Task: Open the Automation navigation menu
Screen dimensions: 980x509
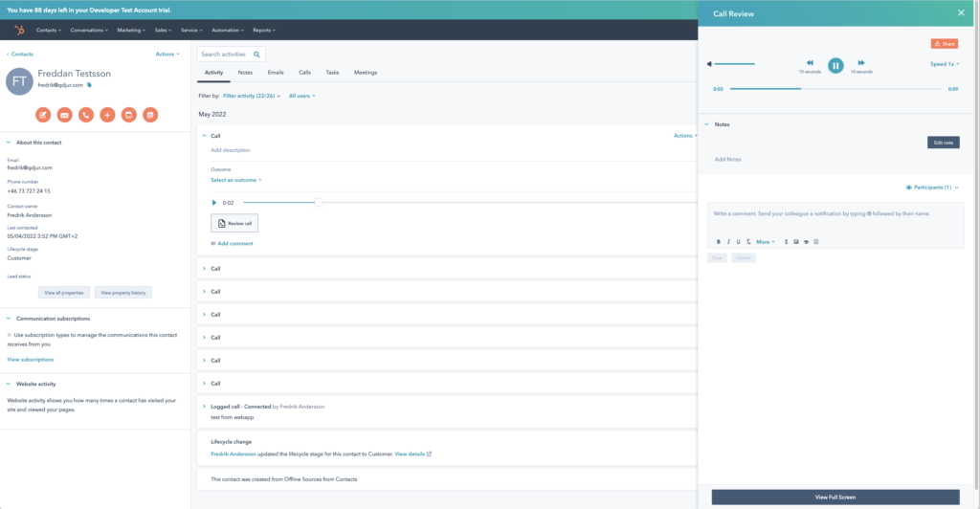Action: [x=228, y=30]
